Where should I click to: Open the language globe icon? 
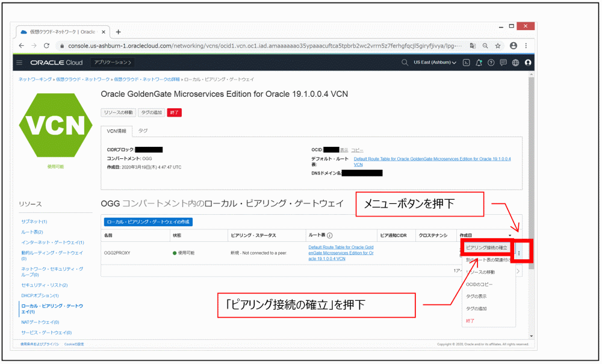pyautogui.click(x=515, y=63)
